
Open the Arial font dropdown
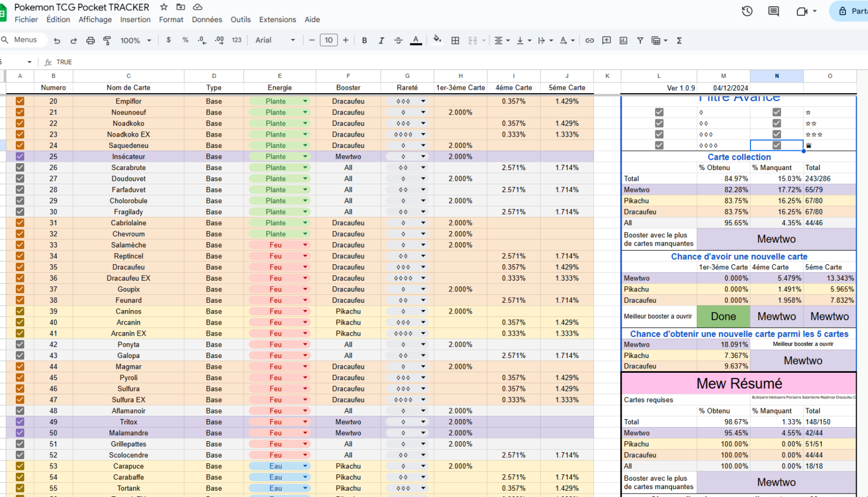coord(275,41)
